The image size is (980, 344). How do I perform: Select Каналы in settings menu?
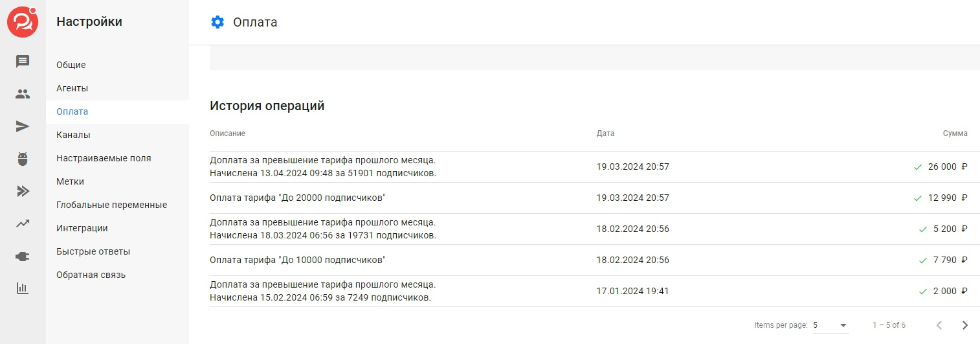(x=73, y=135)
